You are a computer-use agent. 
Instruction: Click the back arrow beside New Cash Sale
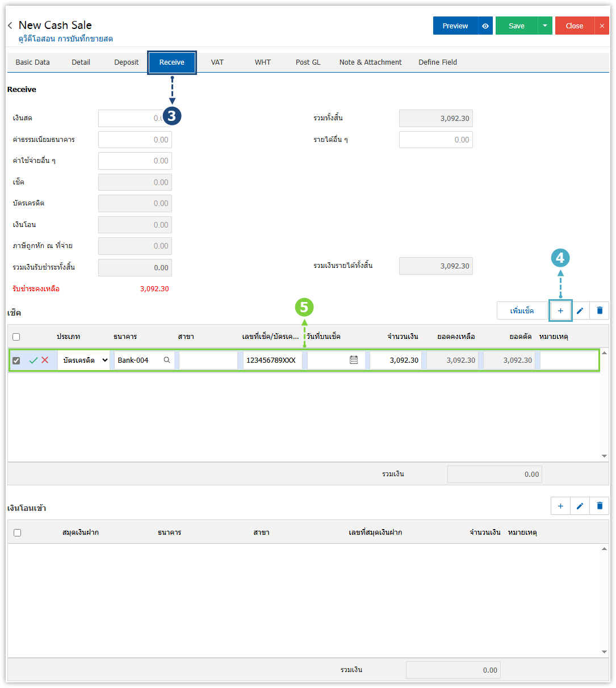[x=10, y=26]
